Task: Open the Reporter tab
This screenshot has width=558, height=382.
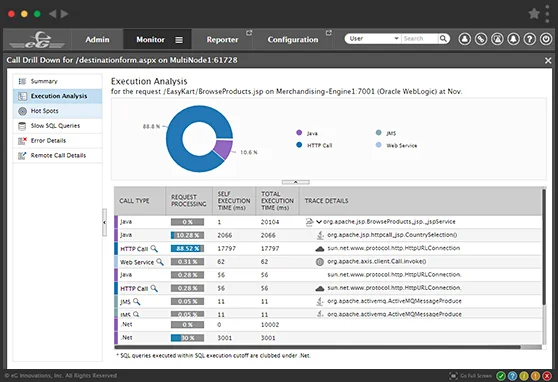Action: coord(222,40)
